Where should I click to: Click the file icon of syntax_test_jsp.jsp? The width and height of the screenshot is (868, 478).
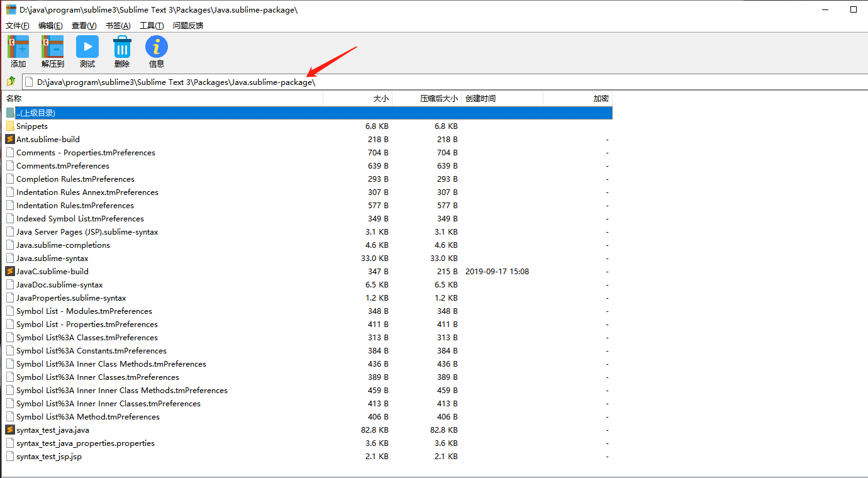[10, 457]
